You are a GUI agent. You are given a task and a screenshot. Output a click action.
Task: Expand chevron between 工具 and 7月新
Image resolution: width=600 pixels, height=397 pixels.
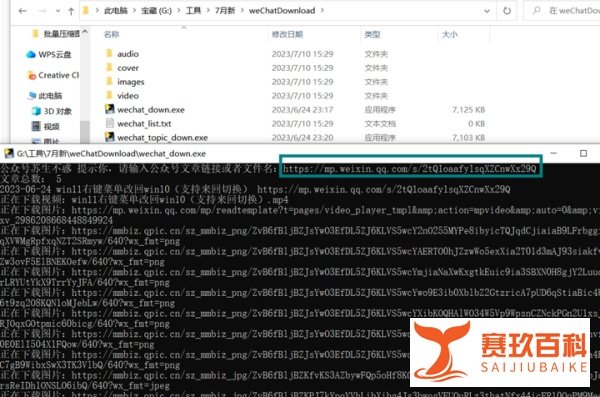click(x=208, y=10)
